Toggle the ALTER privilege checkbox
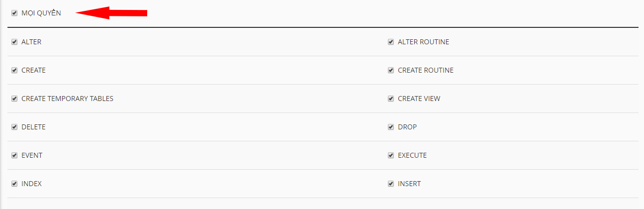 14,42
